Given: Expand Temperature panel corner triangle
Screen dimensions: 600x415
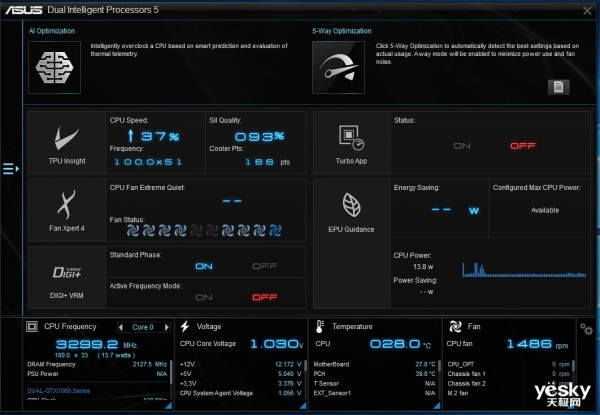Looking at the screenshot, I should pos(437,406).
